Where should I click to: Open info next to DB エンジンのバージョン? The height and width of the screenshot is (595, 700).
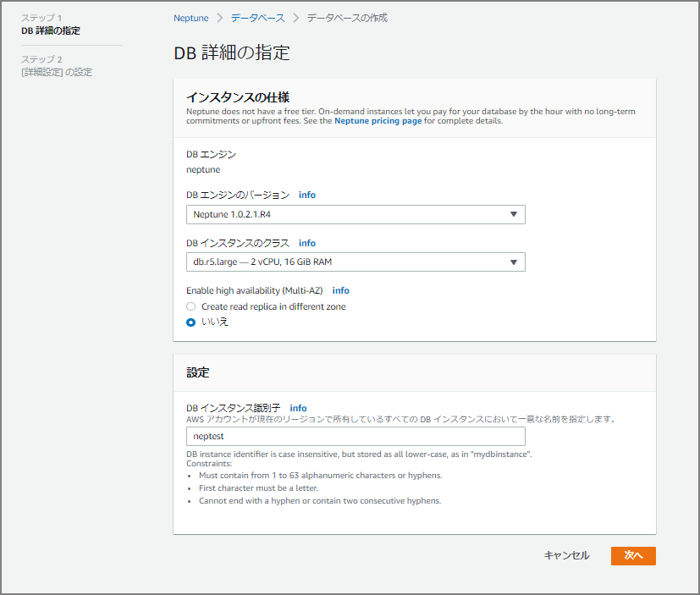coord(306,195)
